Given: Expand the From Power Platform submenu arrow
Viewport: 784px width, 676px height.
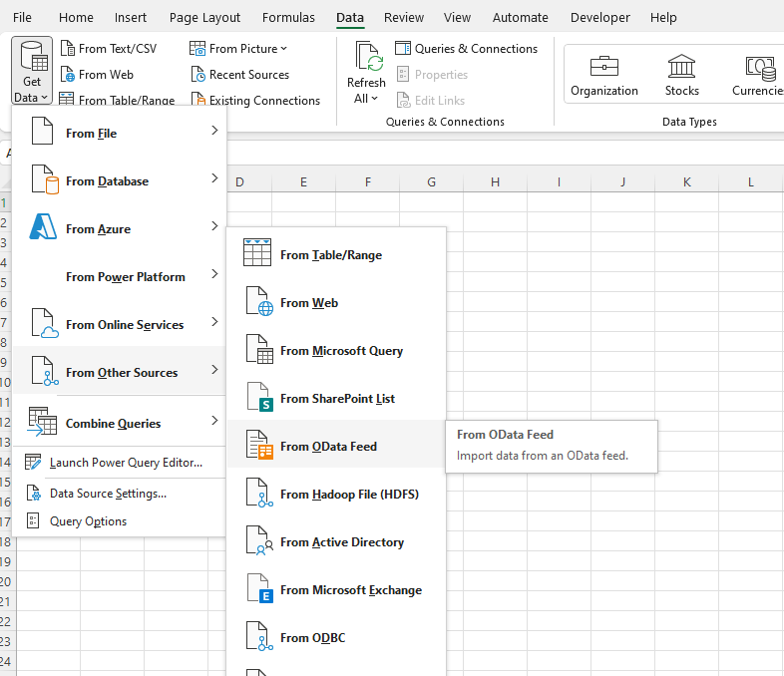Looking at the screenshot, I should pyautogui.click(x=214, y=274).
